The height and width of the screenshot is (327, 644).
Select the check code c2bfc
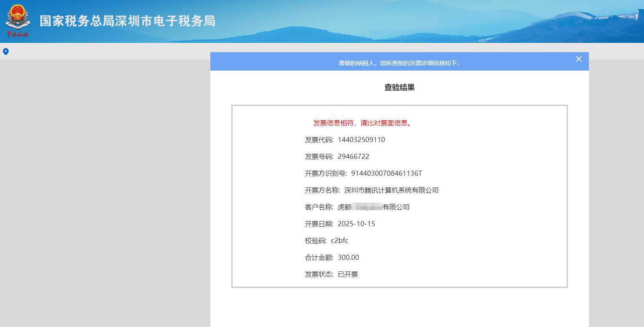(x=339, y=241)
